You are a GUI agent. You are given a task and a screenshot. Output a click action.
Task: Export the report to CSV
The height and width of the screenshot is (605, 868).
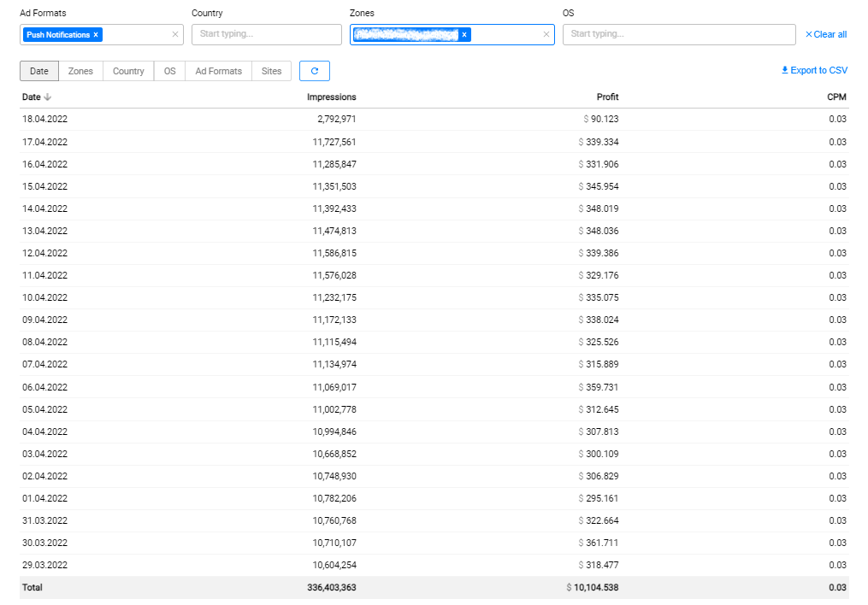tap(814, 70)
